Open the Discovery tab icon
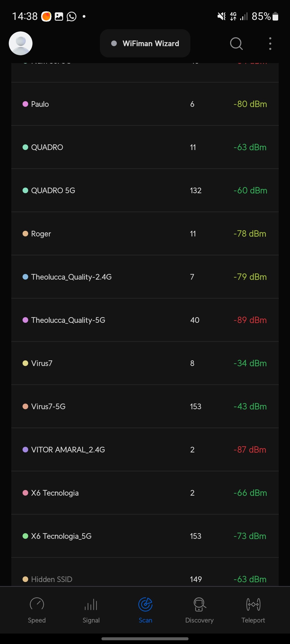 click(x=200, y=605)
